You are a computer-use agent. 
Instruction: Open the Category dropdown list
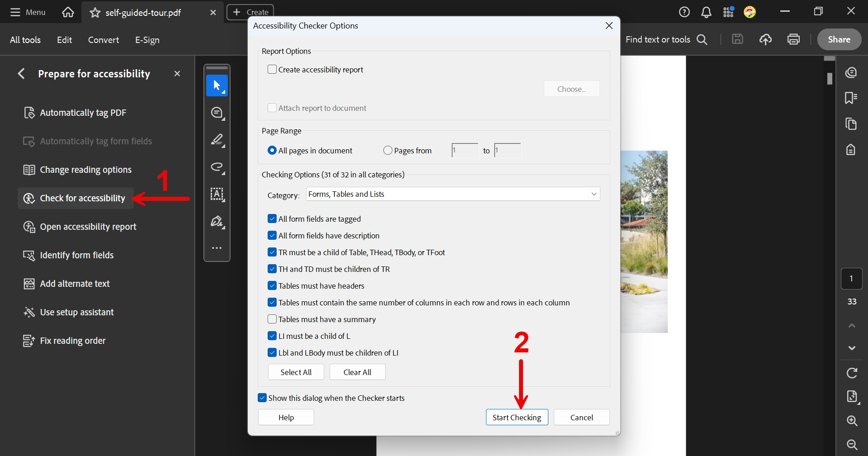tap(453, 194)
